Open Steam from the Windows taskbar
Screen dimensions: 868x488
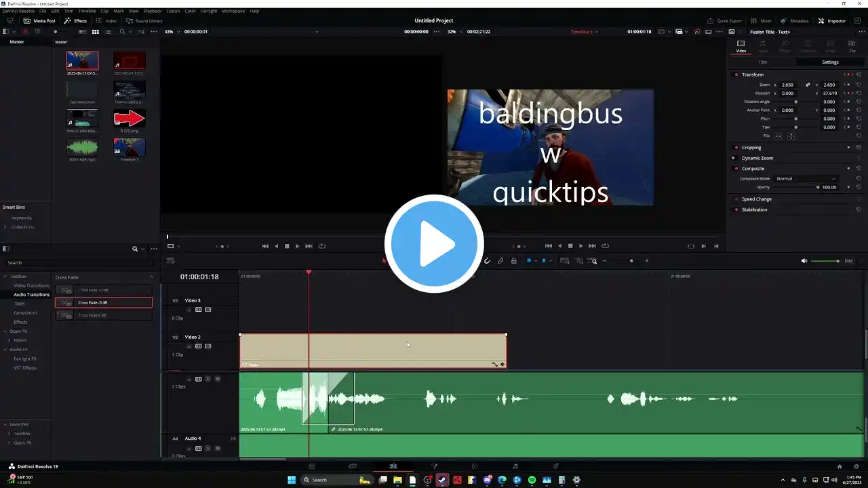pyautogui.click(x=442, y=480)
